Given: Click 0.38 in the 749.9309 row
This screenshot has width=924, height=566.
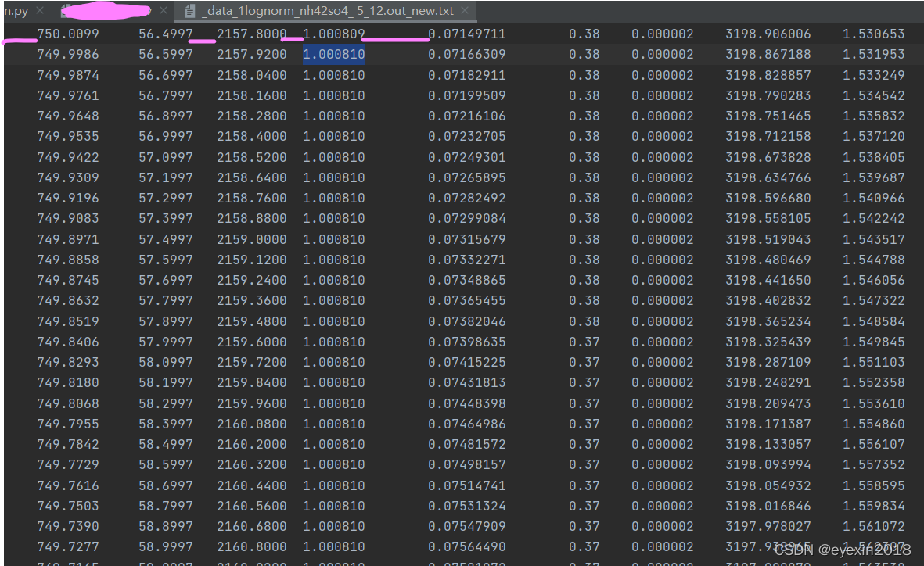Looking at the screenshot, I should click(584, 178).
